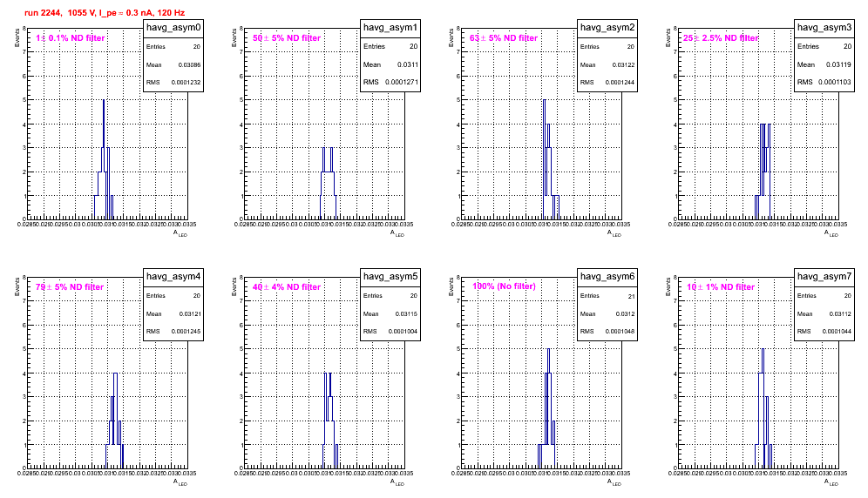
Task: Select the Entries value 20 in havg_asym5
Action: coord(414,295)
